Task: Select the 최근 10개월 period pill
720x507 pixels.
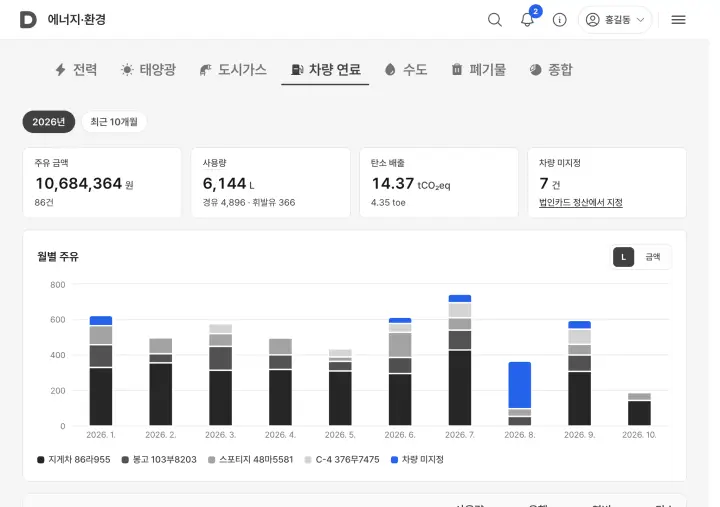Action: pos(114,122)
